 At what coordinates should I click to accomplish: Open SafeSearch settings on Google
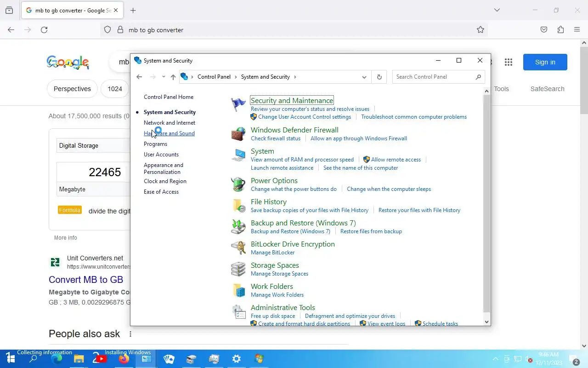click(x=547, y=89)
